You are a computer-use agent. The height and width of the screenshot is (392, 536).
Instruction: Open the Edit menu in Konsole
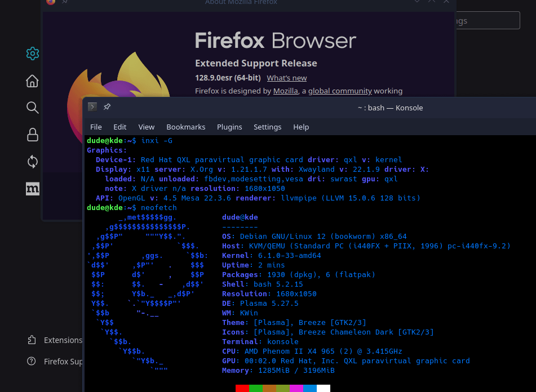pos(120,127)
